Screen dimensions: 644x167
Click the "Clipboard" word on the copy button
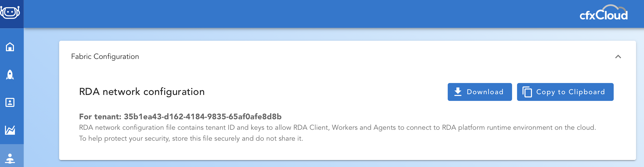587,92
